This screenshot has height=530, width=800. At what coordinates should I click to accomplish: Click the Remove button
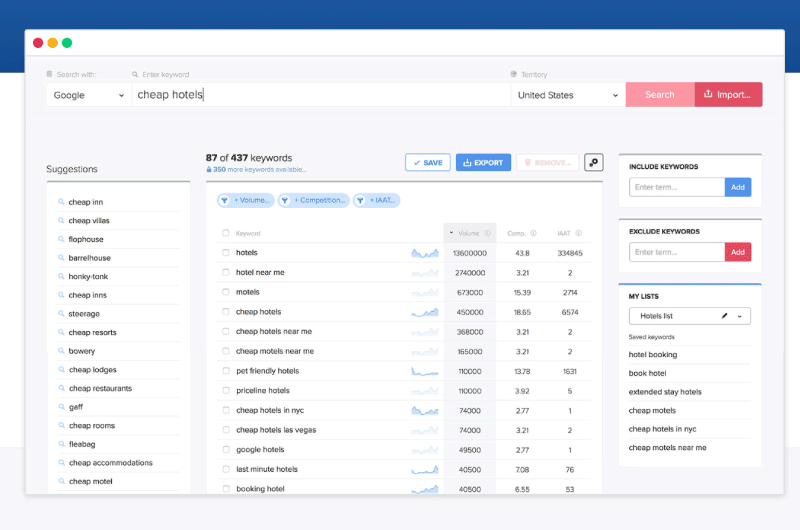(548, 163)
